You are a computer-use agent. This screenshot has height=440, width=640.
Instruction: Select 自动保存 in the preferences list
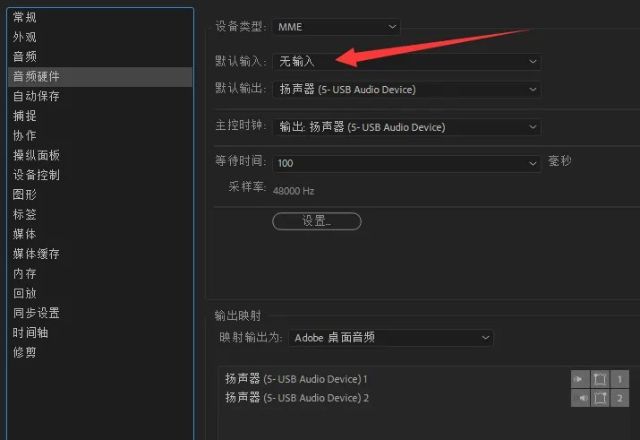(x=100, y=96)
